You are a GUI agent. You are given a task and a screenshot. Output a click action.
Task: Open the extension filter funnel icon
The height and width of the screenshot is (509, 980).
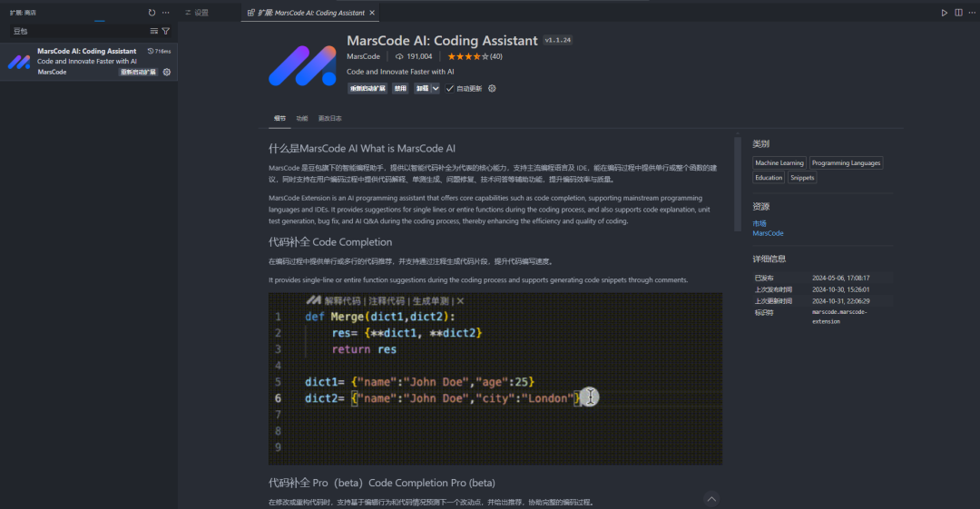tap(166, 31)
